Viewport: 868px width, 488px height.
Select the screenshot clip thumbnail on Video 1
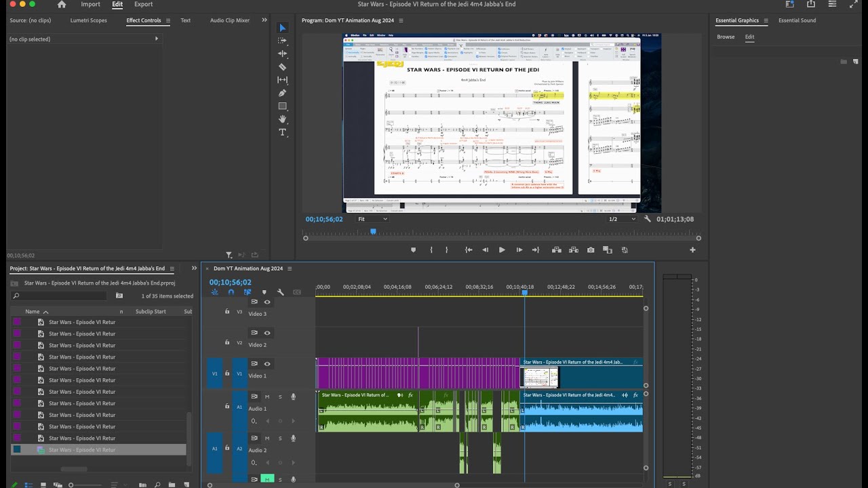point(540,378)
